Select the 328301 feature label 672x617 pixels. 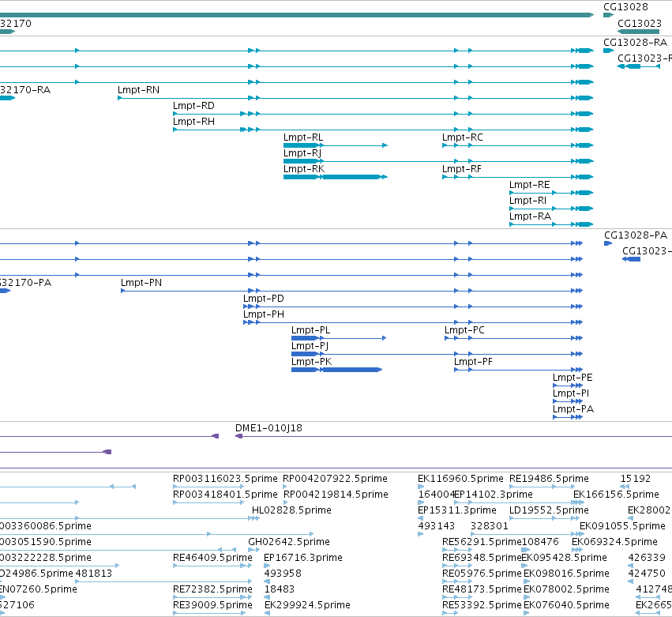click(x=490, y=526)
